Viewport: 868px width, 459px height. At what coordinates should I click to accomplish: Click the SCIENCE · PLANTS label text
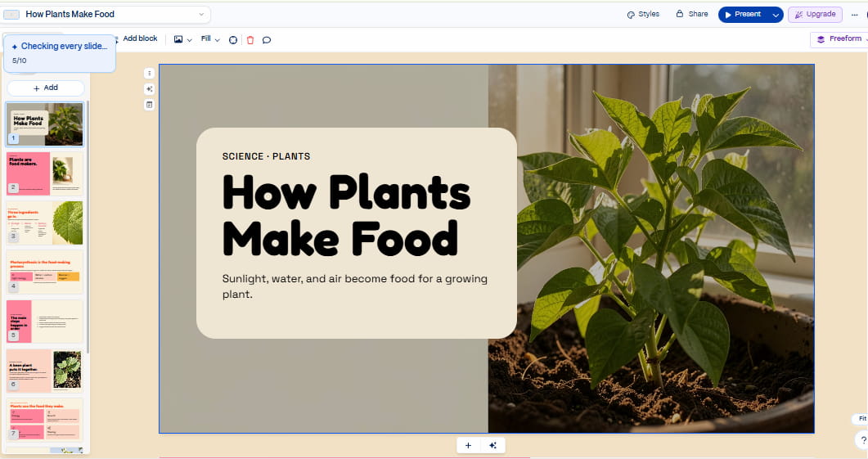pyautogui.click(x=266, y=157)
